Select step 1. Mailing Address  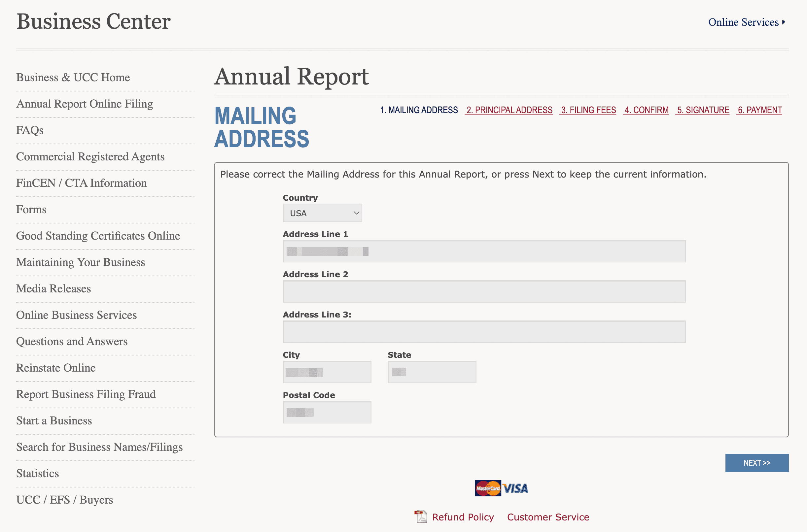419,110
